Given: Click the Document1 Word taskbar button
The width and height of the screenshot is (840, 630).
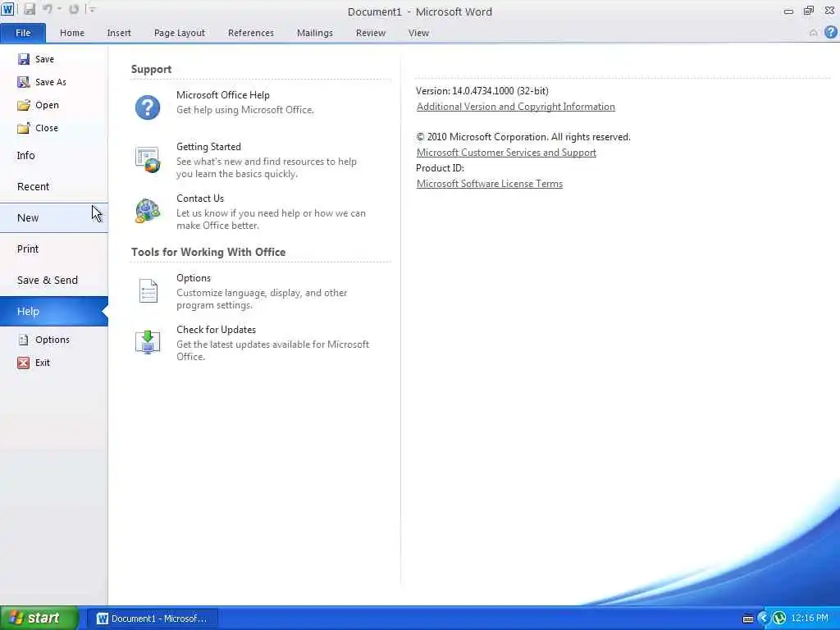Looking at the screenshot, I should 152,619.
